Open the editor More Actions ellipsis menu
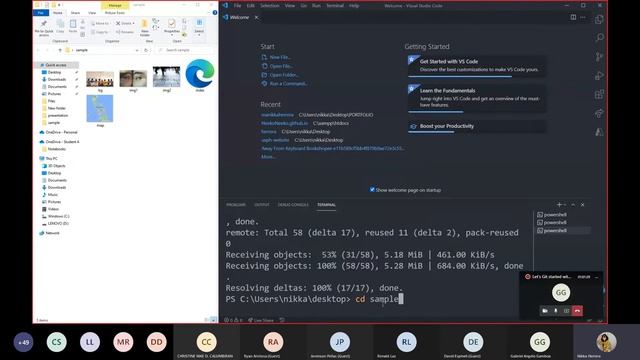640x360 pixels. [x=583, y=17]
